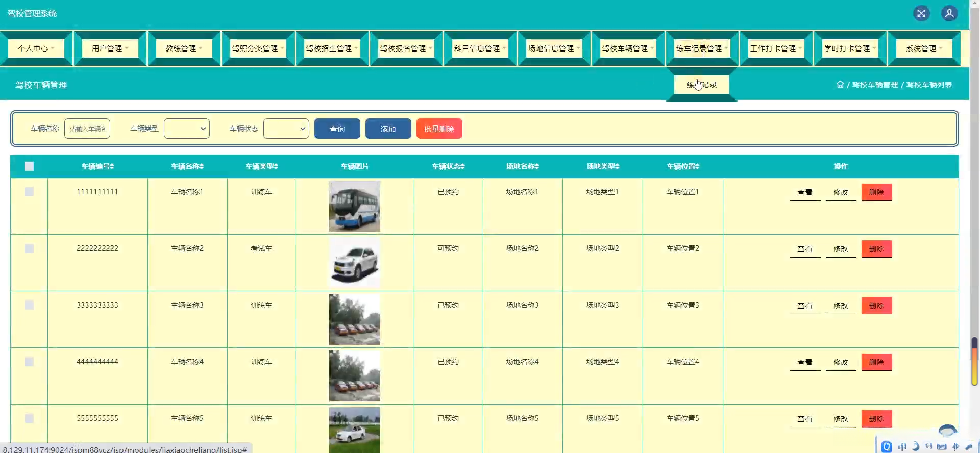View details of 车辆名称1 with 查看

[x=805, y=192]
